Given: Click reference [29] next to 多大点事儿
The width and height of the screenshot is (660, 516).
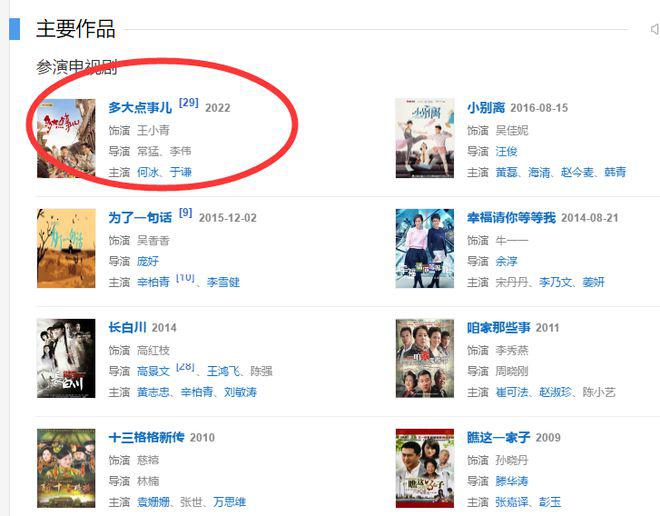Looking at the screenshot, I should [x=188, y=103].
